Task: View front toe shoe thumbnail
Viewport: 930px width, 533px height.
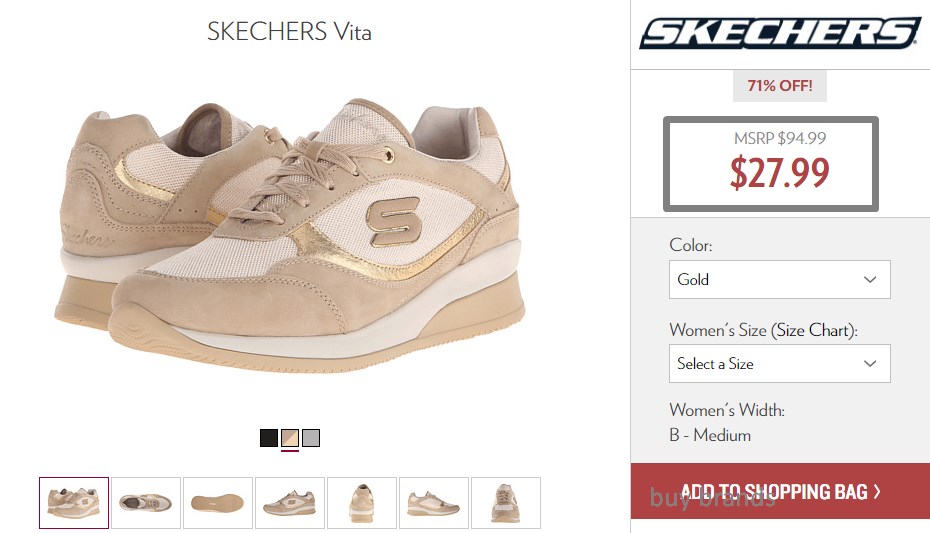Action: (x=506, y=503)
